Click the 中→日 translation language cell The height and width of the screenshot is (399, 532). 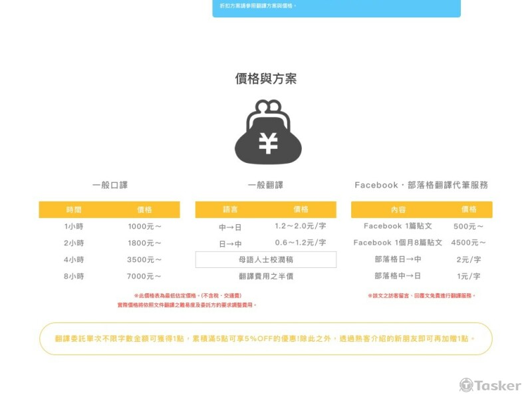click(230, 227)
